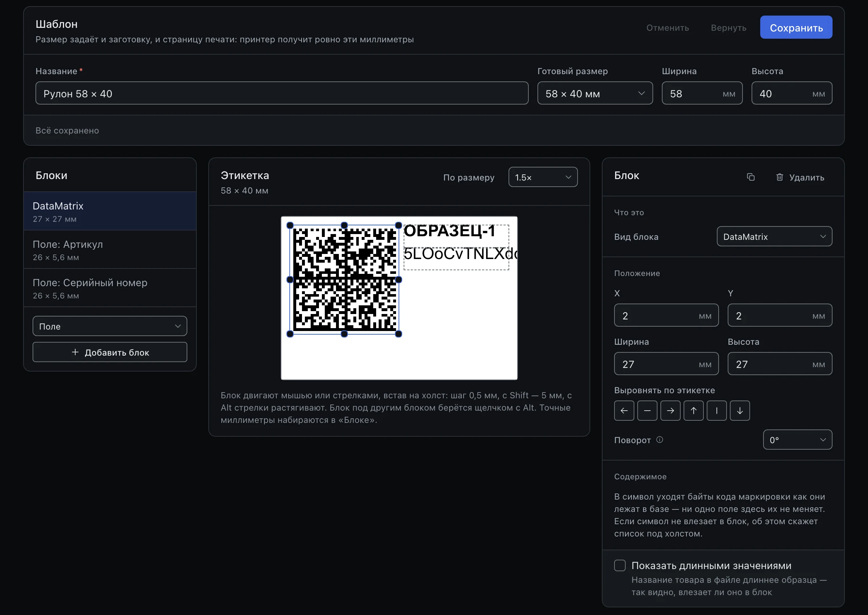The width and height of the screenshot is (868, 615).
Task: Click the left-middle resize handle of the DataMatrix
Action: coord(290,280)
